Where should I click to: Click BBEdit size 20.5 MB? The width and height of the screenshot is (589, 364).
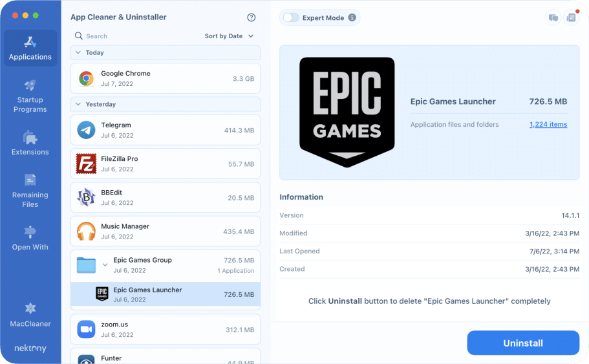pyautogui.click(x=241, y=198)
